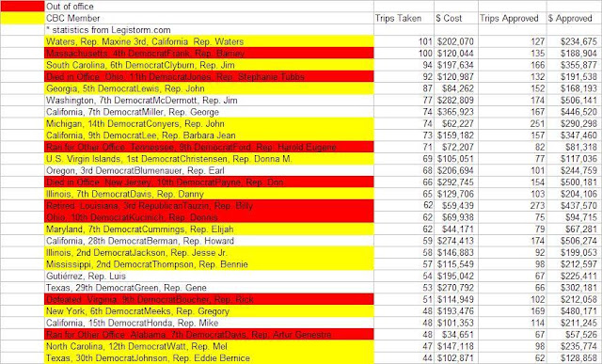Select the 'California, 9th DemocratLee' cell
602x364 pixels.
(x=209, y=135)
